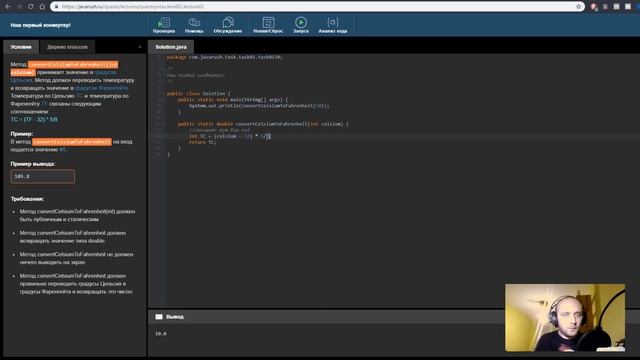Reload the page with the refresh icon
The width and height of the screenshot is (640, 360).
tap(31, 7)
